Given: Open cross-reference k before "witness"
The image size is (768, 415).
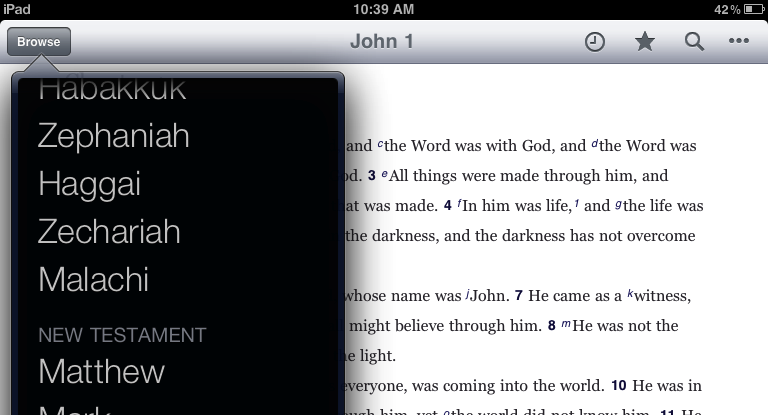Looking at the screenshot, I should [x=631, y=294].
